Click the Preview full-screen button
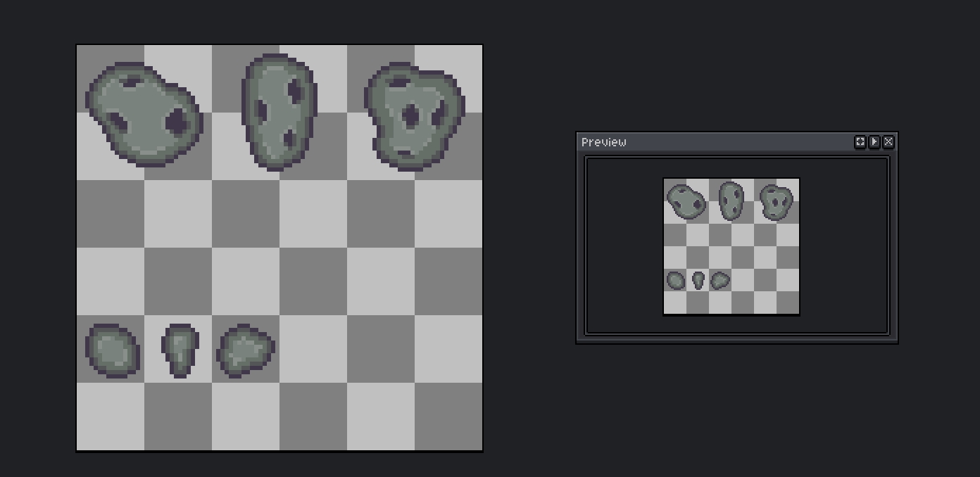This screenshot has height=477, width=980. click(860, 142)
